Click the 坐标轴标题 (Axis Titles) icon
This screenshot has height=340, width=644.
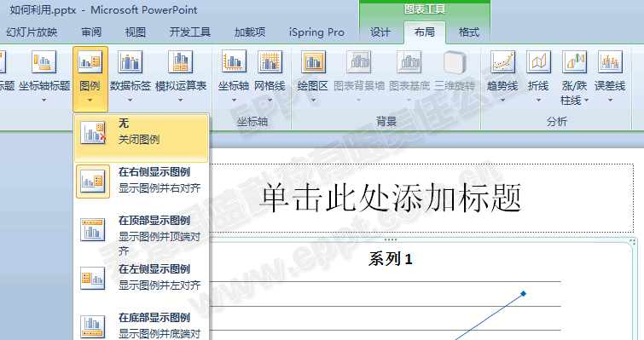click(x=44, y=62)
